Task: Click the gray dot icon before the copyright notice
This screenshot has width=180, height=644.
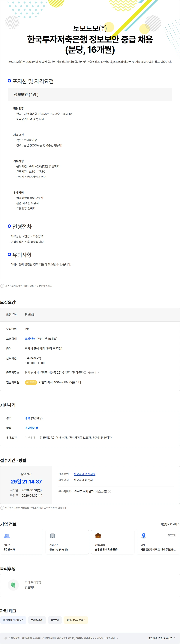Action: click(6, 638)
